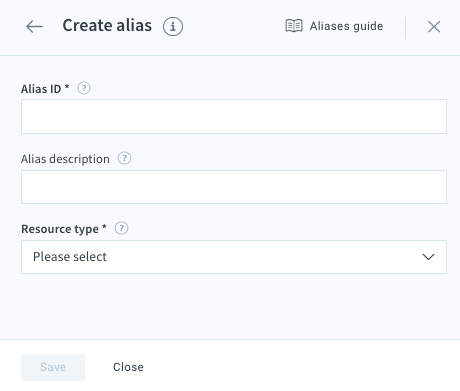Viewport: 460px width, 391px height.
Task: Click the Close button
Action: pyautogui.click(x=128, y=367)
